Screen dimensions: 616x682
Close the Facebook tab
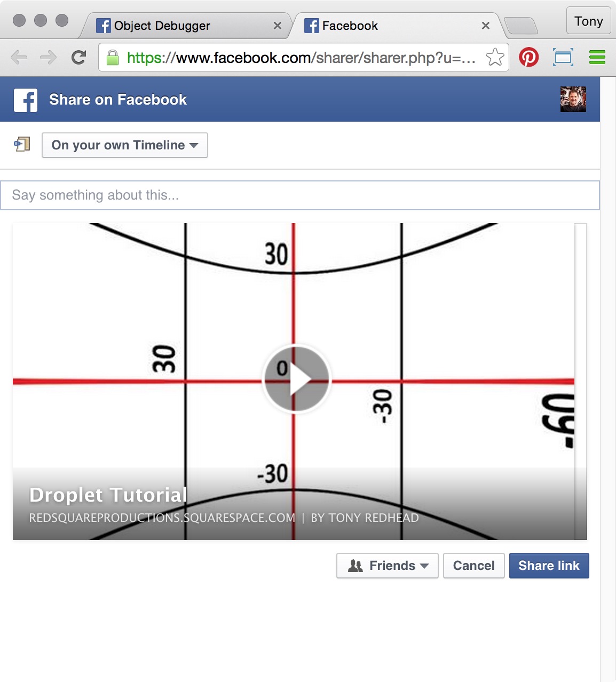pos(486,26)
